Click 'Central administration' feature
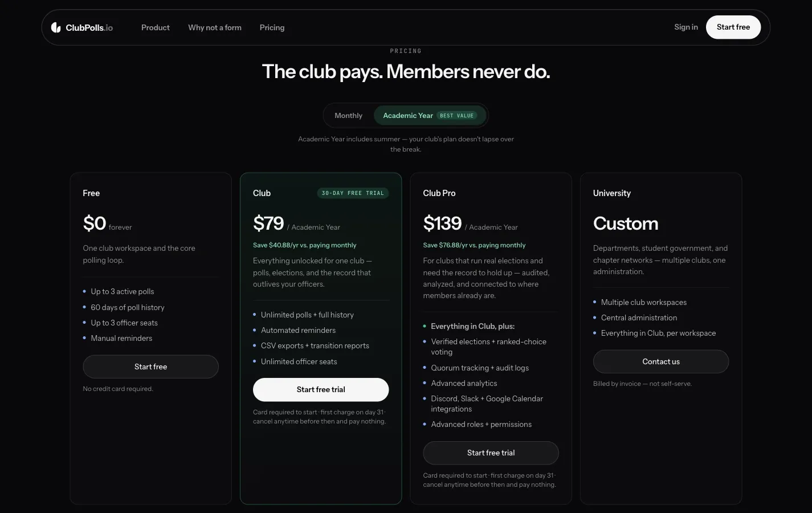812x513 pixels. point(639,317)
